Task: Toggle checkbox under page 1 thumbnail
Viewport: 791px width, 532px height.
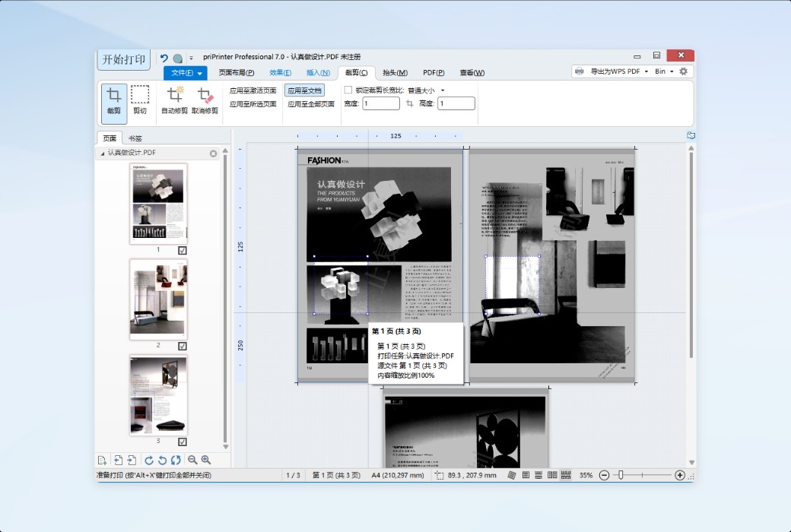Action: [x=182, y=250]
